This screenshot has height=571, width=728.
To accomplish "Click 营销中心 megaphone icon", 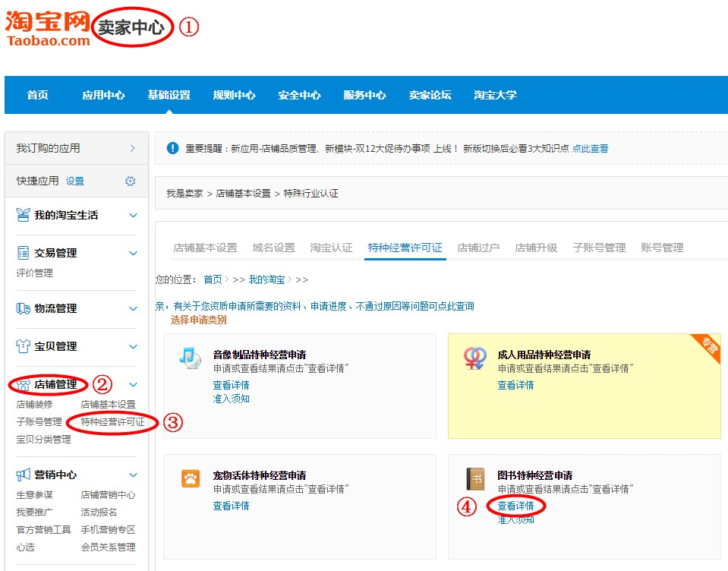I will coord(23,475).
